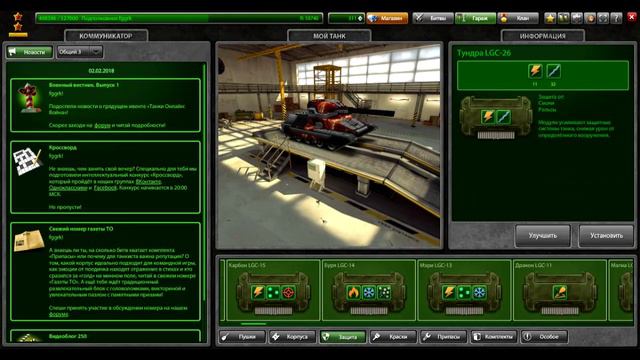
Task: Click the rank stars insignia icon
Action: coord(18,24)
